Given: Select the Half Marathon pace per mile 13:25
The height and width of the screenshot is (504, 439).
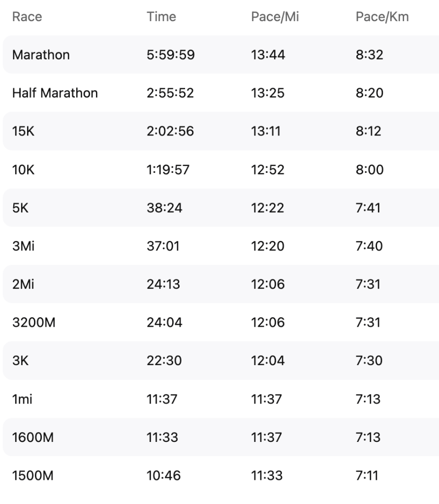Looking at the screenshot, I should tap(268, 93).
